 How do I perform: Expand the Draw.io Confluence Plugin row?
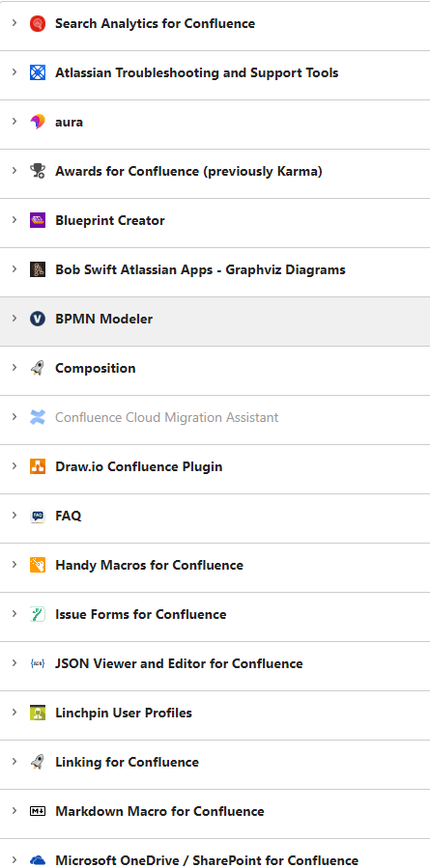click(x=14, y=466)
